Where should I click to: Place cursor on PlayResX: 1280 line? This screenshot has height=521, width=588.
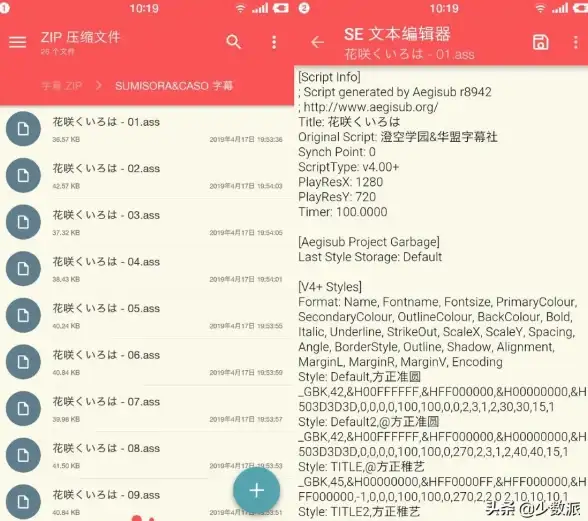point(340,182)
